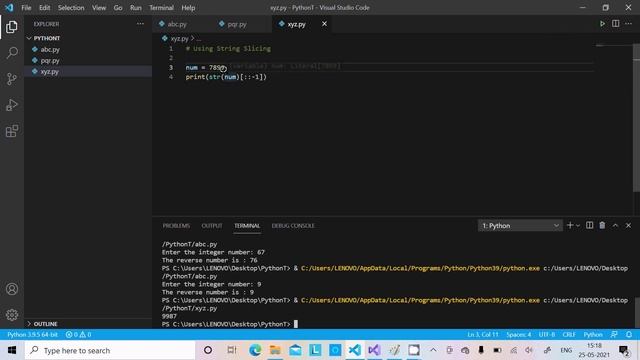The width and height of the screenshot is (640, 360).
Task: Open notifications bell in status bar
Action: (629, 334)
